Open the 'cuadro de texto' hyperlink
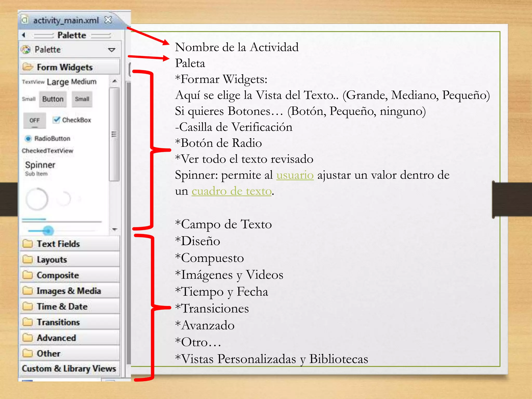532x399 pixels. (x=232, y=191)
